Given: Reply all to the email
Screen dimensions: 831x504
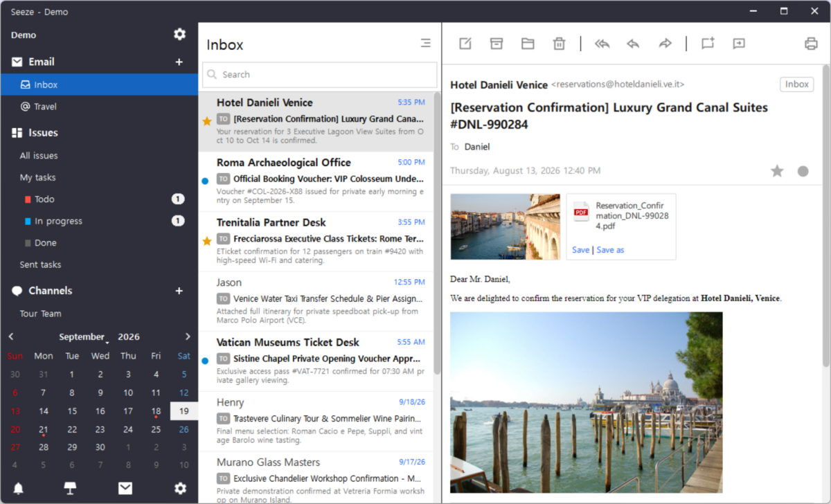Looking at the screenshot, I should (602, 44).
